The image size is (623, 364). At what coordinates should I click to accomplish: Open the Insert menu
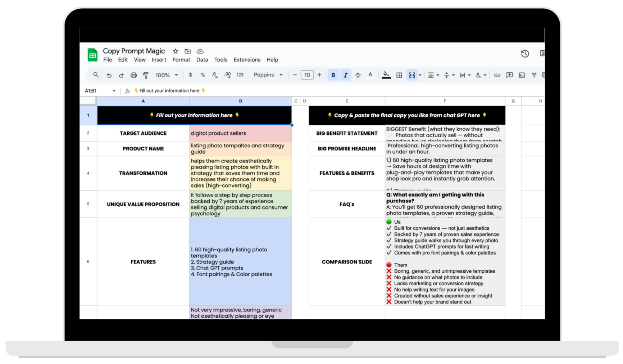[159, 60]
